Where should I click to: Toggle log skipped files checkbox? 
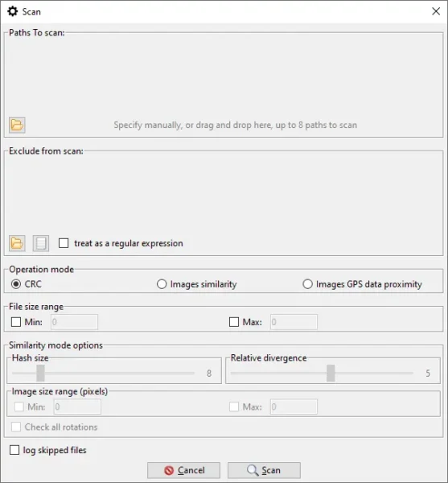(x=14, y=450)
